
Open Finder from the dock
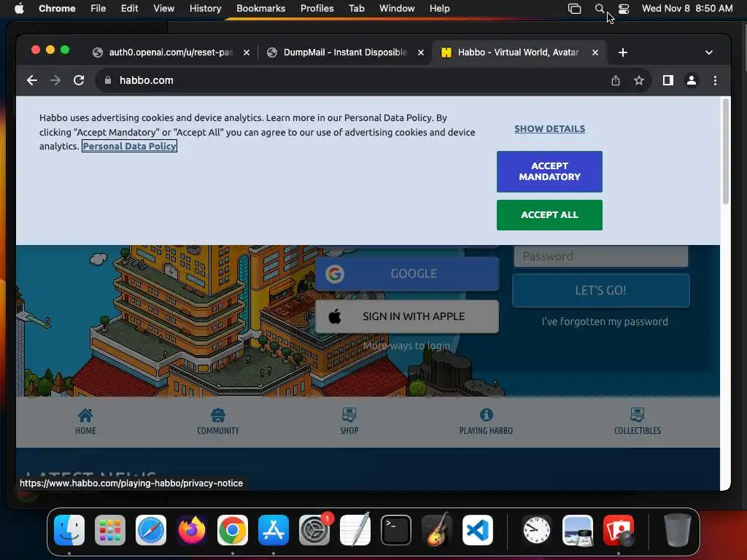coord(69,530)
